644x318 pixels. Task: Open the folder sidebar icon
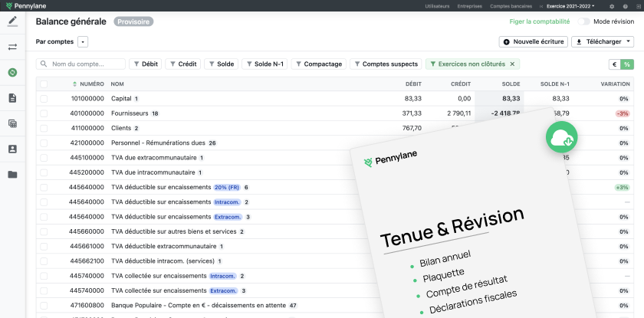pyautogui.click(x=13, y=175)
